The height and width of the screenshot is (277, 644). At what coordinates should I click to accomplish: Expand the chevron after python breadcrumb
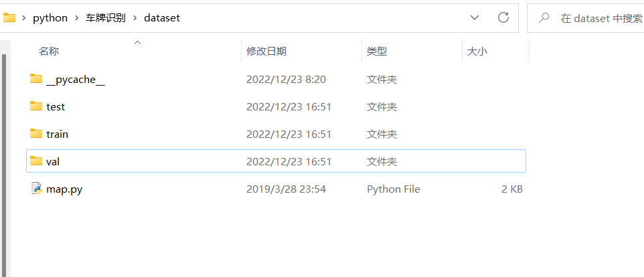coord(76,18)
